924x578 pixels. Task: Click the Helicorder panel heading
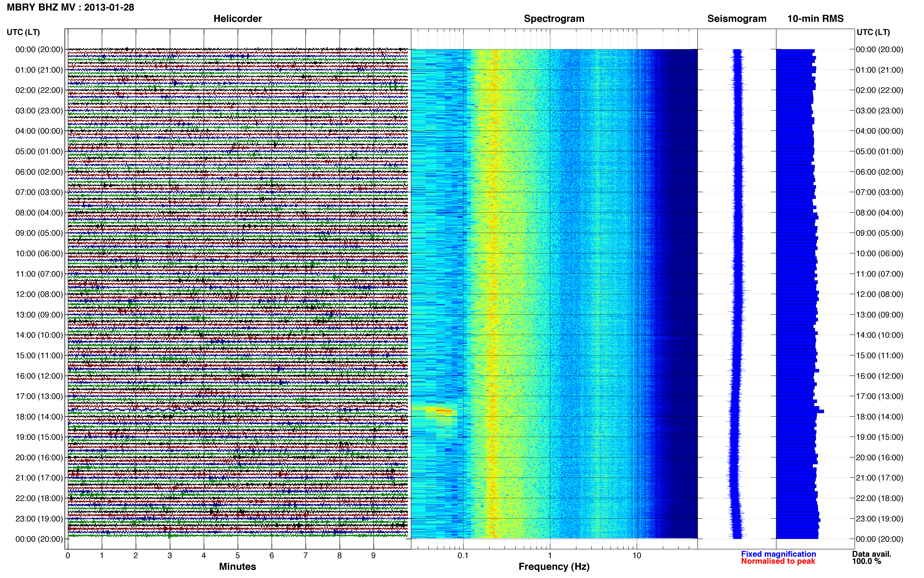pyautogui.click(x=238, y=19)
